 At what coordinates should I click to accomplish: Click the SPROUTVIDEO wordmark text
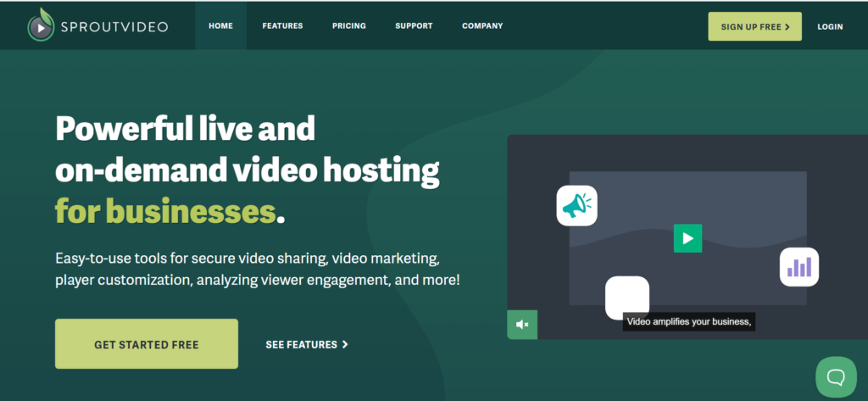coord(114,26)
